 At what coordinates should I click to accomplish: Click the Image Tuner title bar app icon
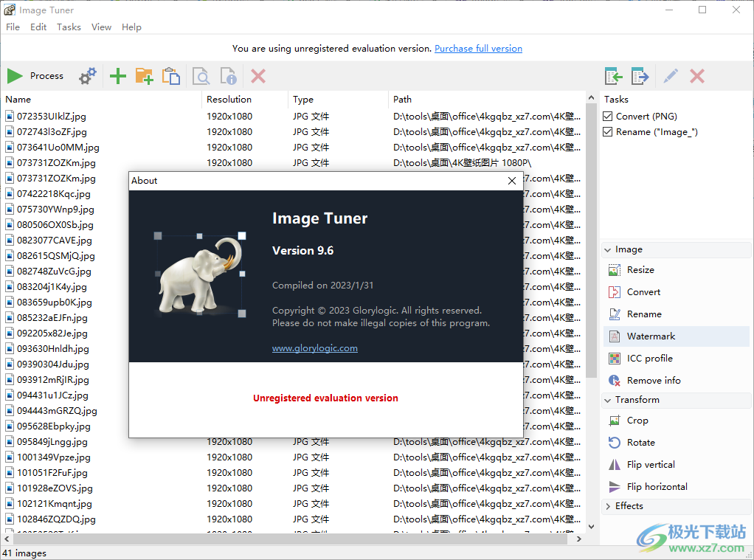pos(10,10)
